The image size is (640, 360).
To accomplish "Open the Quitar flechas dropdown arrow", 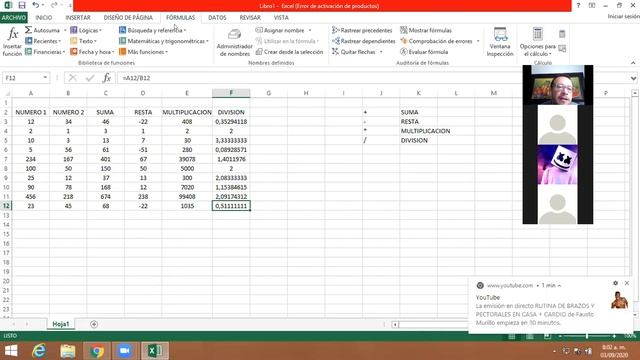I will (381, 52).
